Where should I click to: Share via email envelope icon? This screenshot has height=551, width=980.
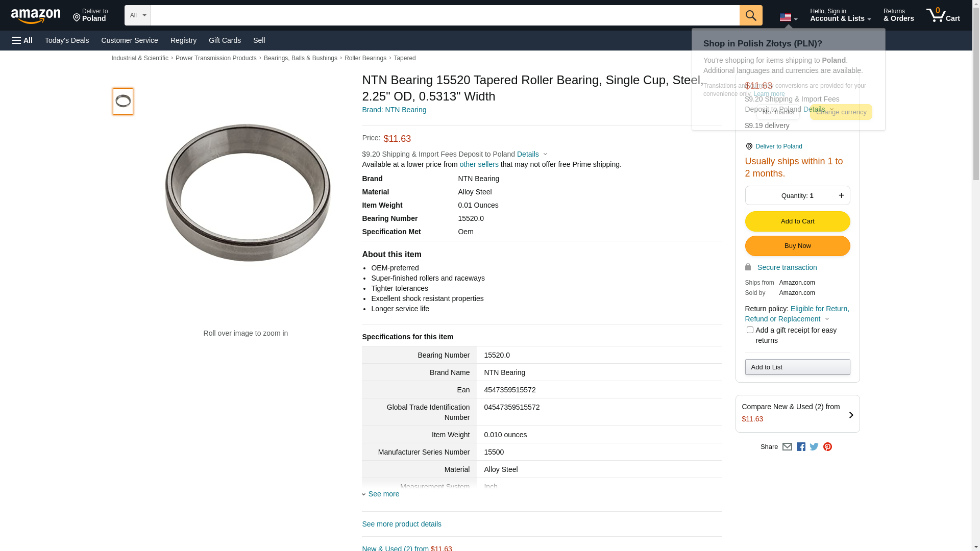pos(787,447)
